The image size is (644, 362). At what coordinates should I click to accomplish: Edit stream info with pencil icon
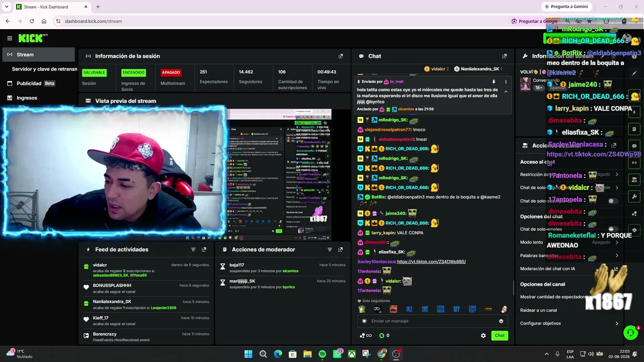[634, 73]
